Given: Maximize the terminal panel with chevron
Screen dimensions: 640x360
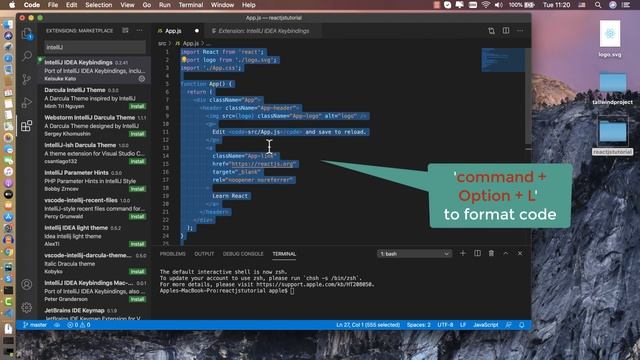Looking at the screenshot, I should pyautogui.click(x=506, y=253).
